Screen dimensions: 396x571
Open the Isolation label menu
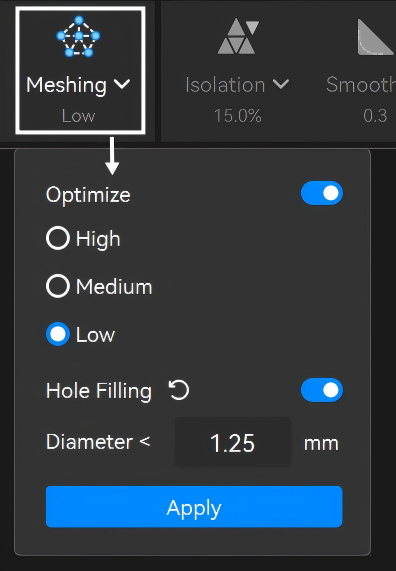[225, 85]
